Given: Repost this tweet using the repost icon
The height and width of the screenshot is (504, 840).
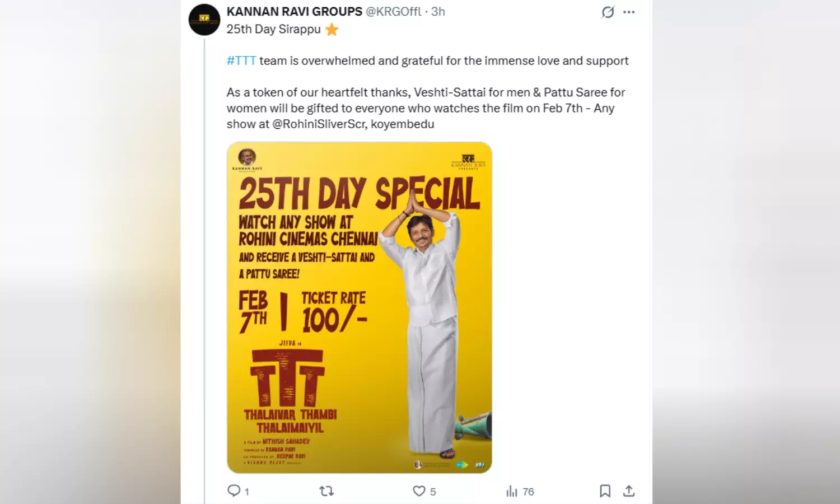Looking at the screenshot, I should tap(326, 491).
